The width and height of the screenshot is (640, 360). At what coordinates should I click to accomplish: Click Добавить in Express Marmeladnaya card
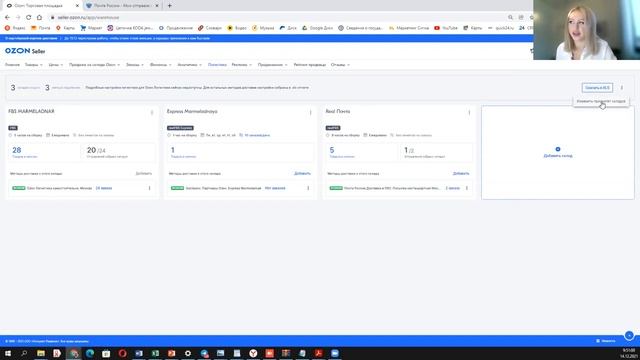tap(302, 173)
